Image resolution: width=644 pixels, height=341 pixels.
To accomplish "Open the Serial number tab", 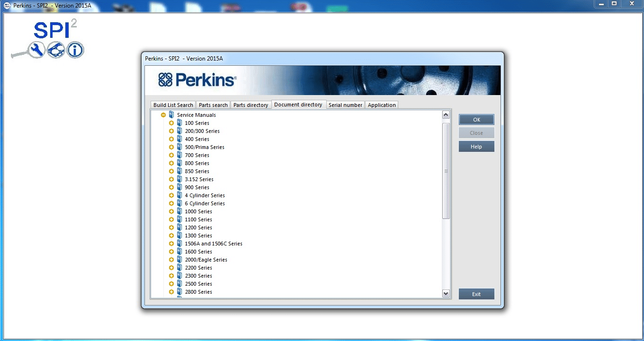I will pos(345,105).
